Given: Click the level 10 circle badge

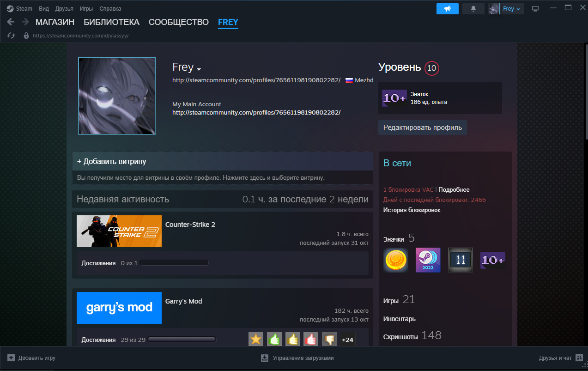Looking at the screenshot, I should (x=431, y=68).
